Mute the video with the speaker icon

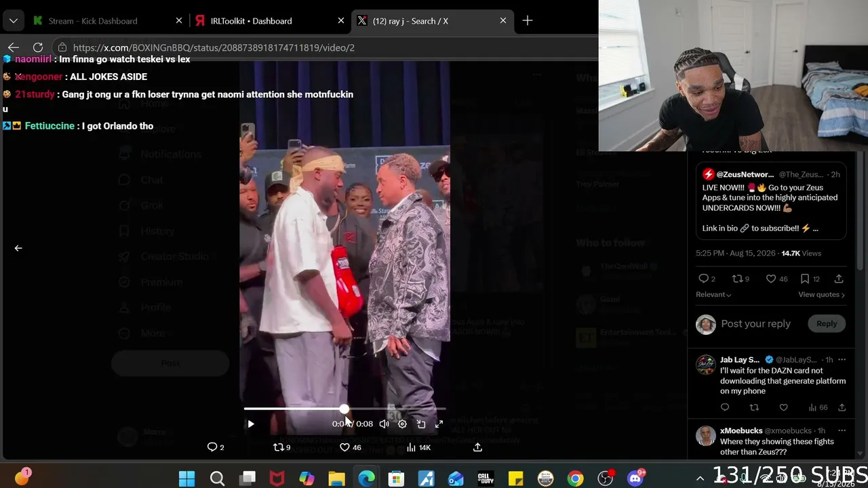pos(384,424)
